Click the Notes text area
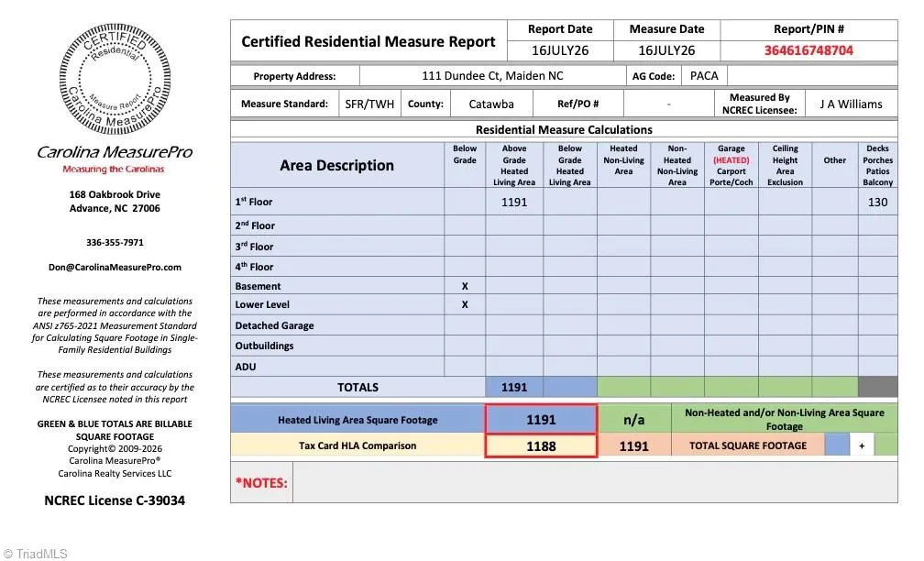Screen dimensions: 924x561 (595, 482)
